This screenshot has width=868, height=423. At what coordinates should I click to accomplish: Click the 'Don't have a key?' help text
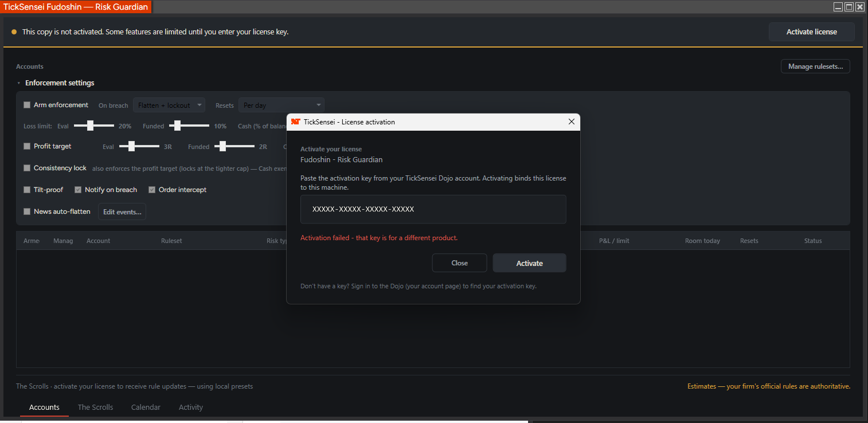419,286
